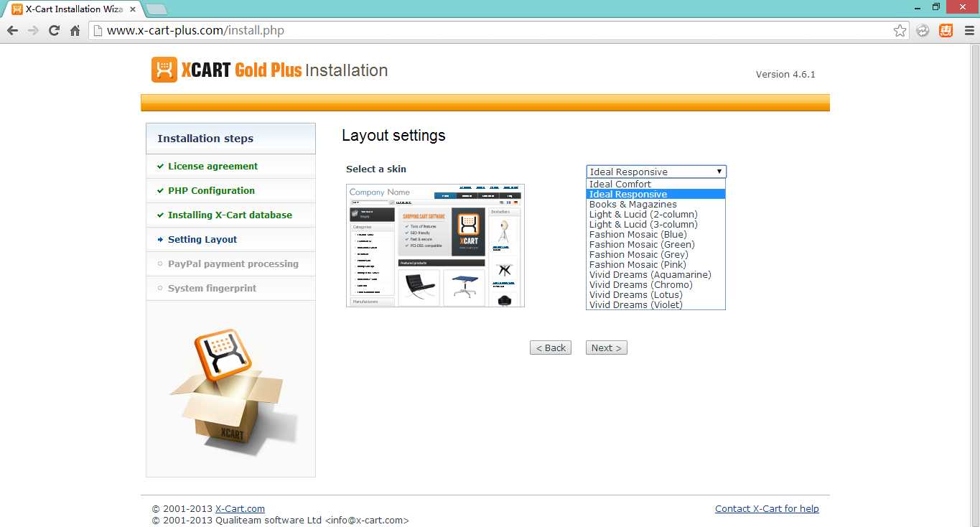
Task: Select Fashion Mosaic (Green) skin
Action: [655, 244]
